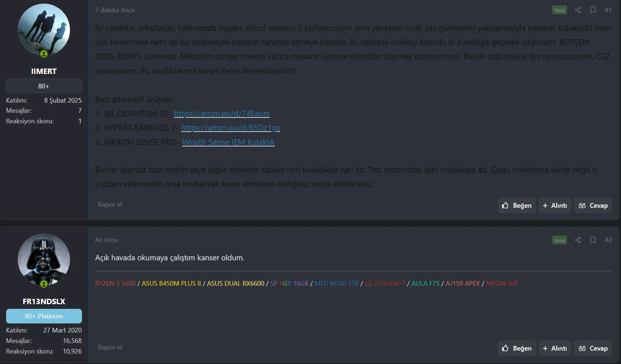621x364 pixels.
Task: Open post permalink #2
Action: click(608, 240)
